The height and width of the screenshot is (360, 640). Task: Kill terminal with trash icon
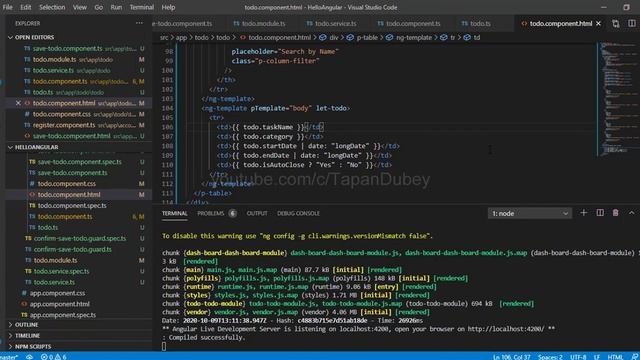point(616,213)
